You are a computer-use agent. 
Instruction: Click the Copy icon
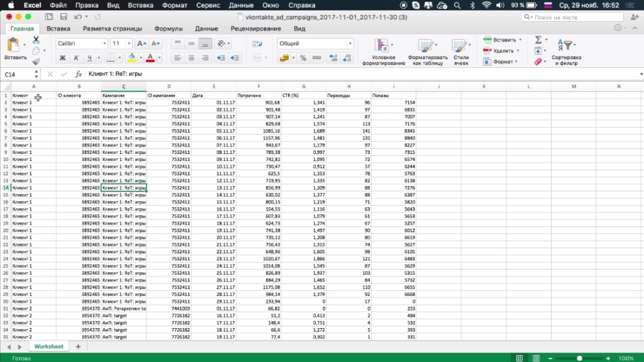[36, 50]
